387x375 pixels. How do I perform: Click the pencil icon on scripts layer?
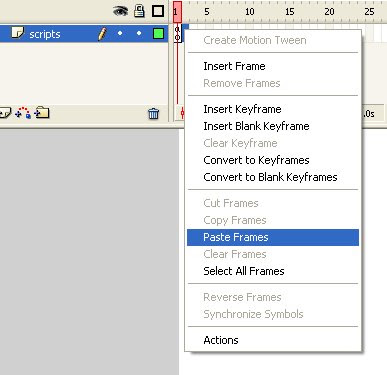pos(102,34)
